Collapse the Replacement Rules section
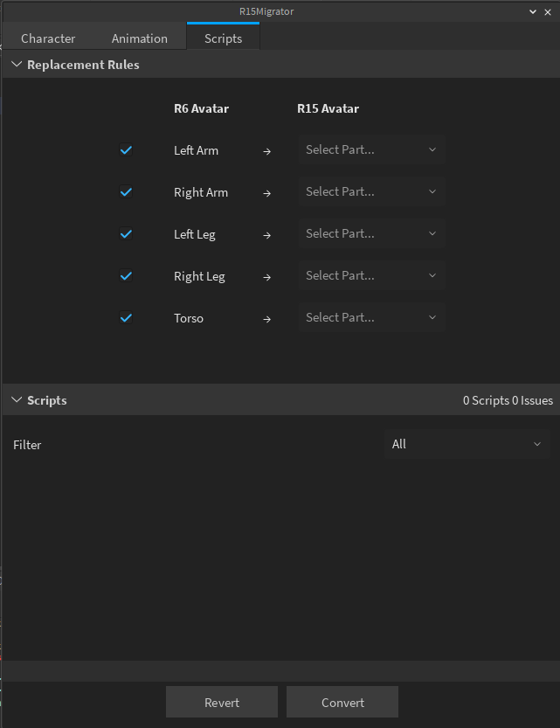 (x=16, y=65)
